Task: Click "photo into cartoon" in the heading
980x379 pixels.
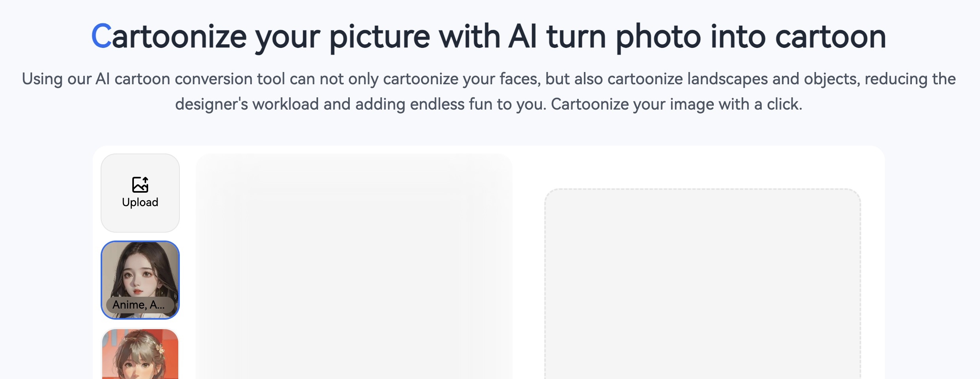Action: (751, 37)
